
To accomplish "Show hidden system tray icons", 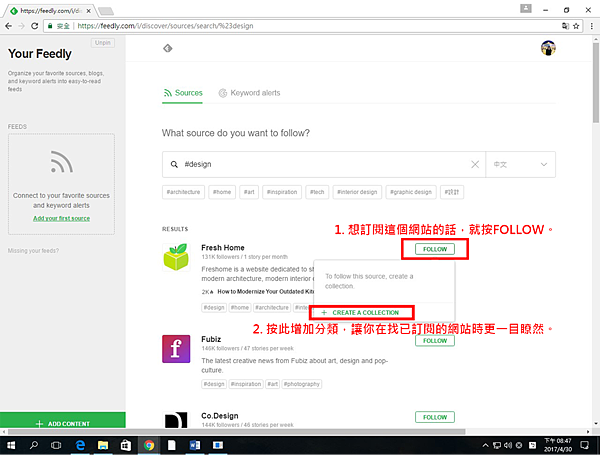I will point(485,445).
